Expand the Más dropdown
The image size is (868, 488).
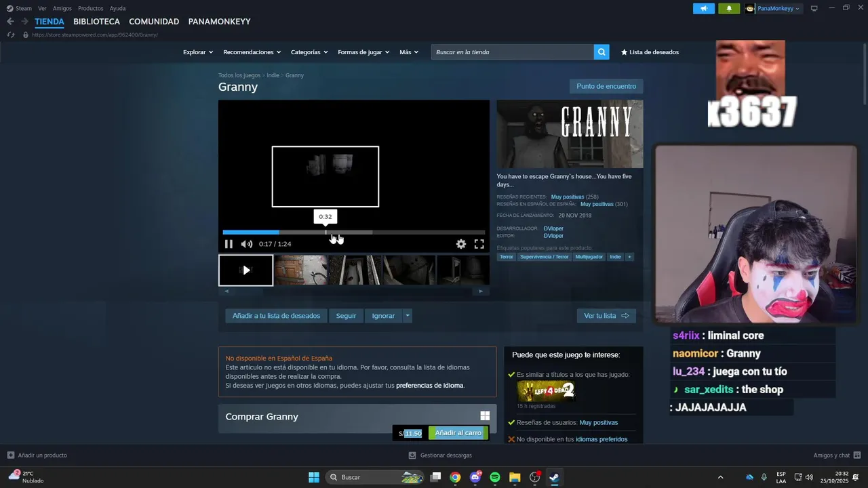pos(409,52)
